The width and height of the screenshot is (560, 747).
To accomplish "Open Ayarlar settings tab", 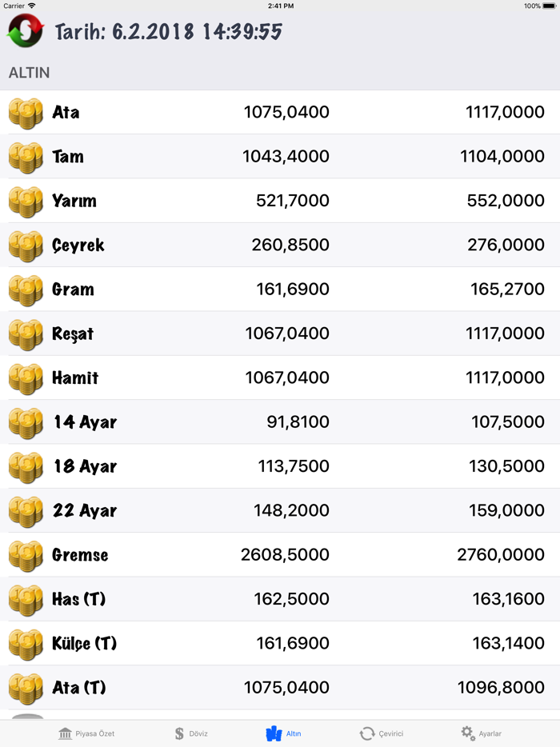I will pos(481,733).
